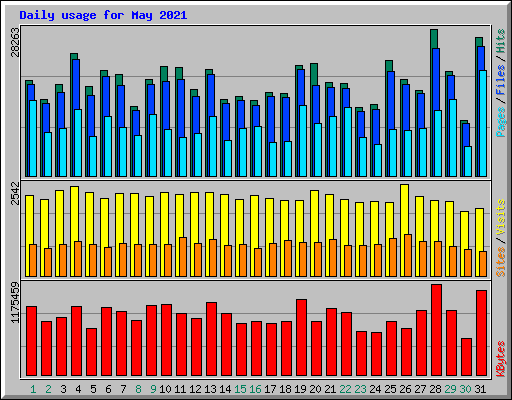512x400 pixels.
Task: Click the Visits legend label
Action: pos(501,218)
